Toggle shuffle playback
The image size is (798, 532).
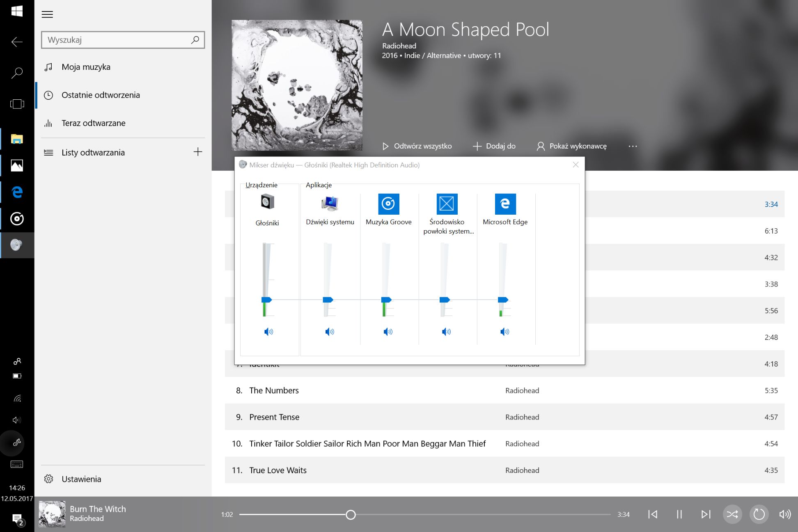[x=732, y=514]
